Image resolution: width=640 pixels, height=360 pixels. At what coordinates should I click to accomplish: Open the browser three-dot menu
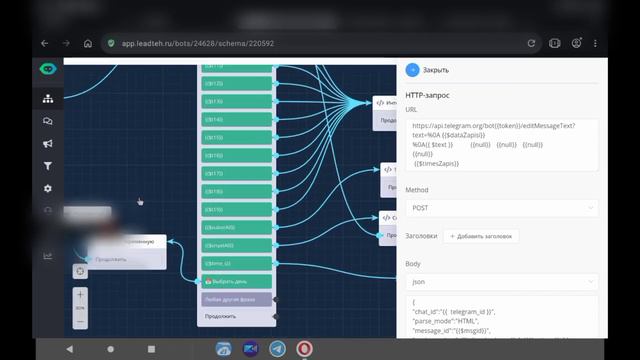tap(595, 43)
